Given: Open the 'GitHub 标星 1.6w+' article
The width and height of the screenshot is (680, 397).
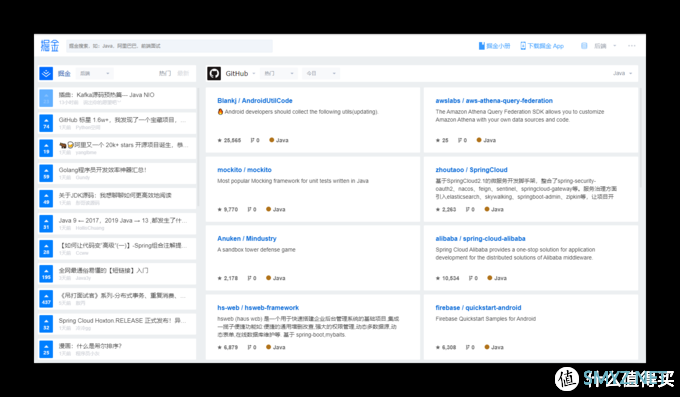Looking at the screenshot, I should pyautogui.click(x=122, y=120).
